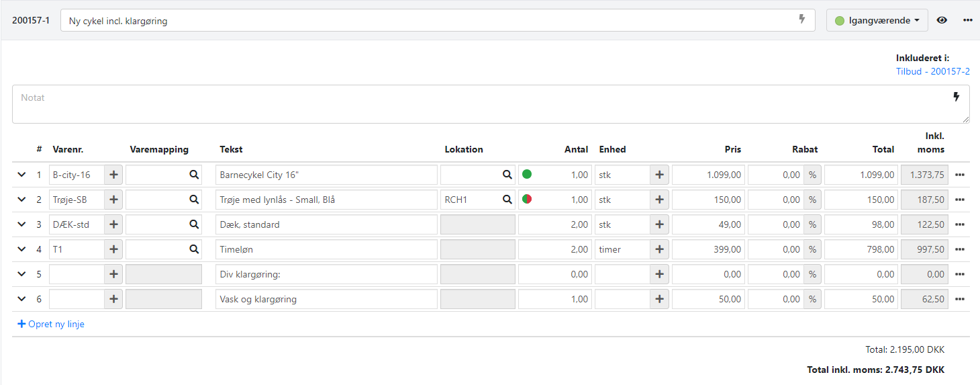Click the Opret ny linje link

(x=51, y=324)
